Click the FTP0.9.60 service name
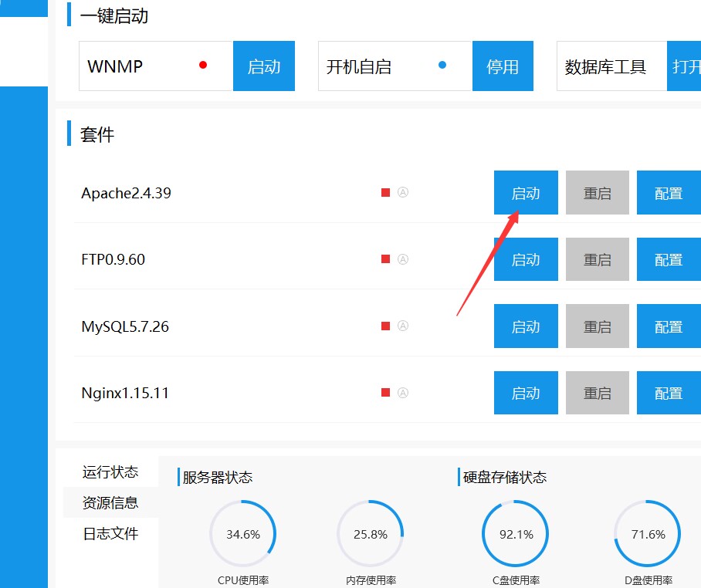Viewport: 701px width, 588px height. [113, 259]
